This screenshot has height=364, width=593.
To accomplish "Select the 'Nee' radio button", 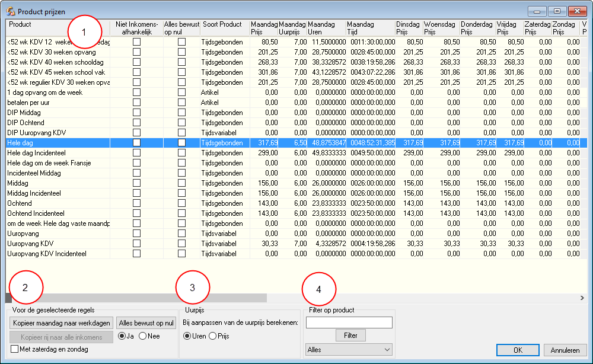I will [x=142, y=336].
